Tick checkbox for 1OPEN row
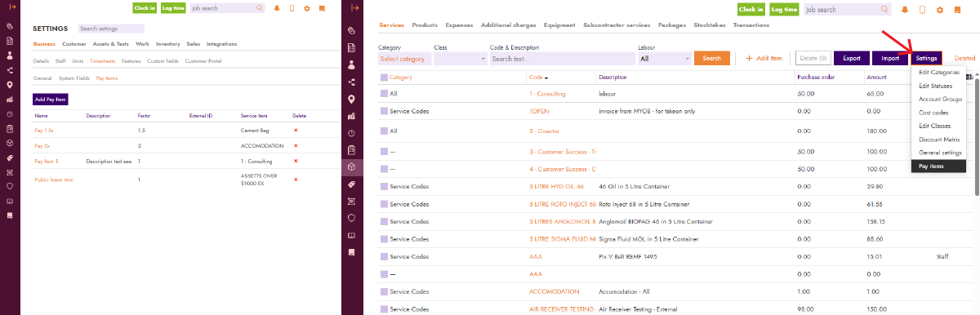 384,111
